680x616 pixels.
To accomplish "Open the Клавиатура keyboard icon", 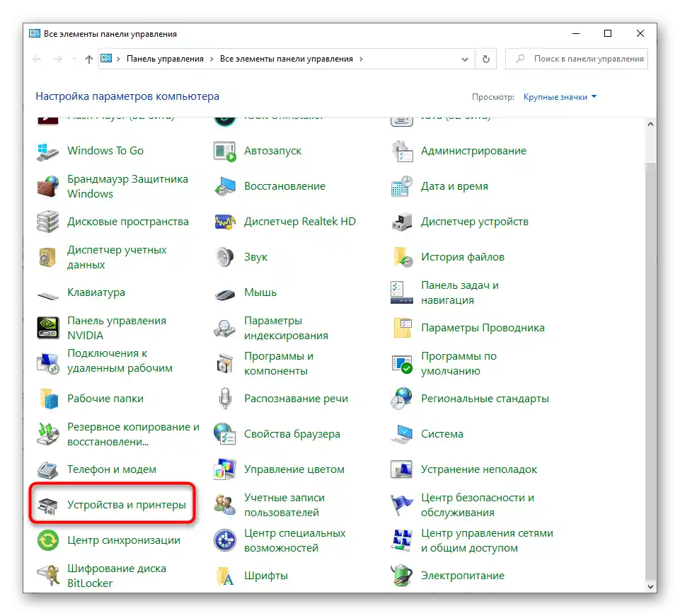I will pyautogui.click(x=47, y=296).
